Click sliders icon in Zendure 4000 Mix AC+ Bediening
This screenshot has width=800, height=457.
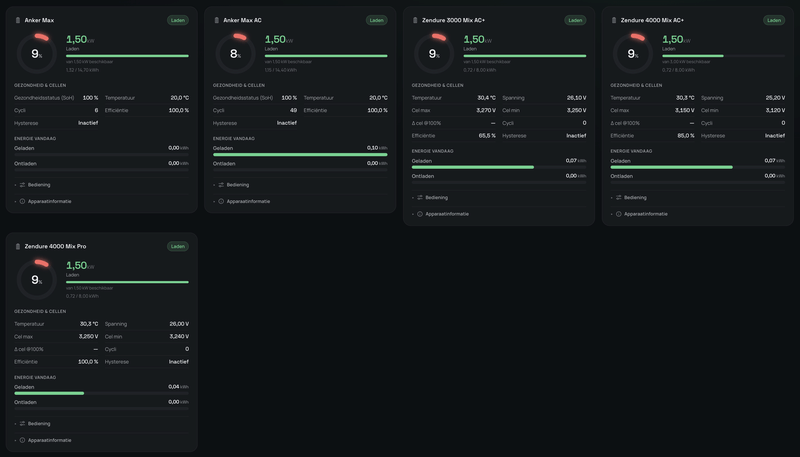[x=618, y=197]
